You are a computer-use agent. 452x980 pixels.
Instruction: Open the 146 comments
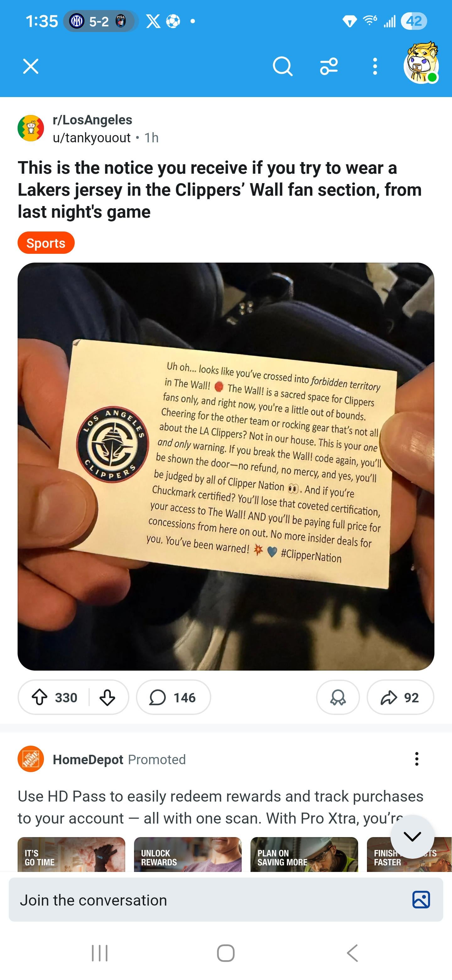click(x=173, y=697)
